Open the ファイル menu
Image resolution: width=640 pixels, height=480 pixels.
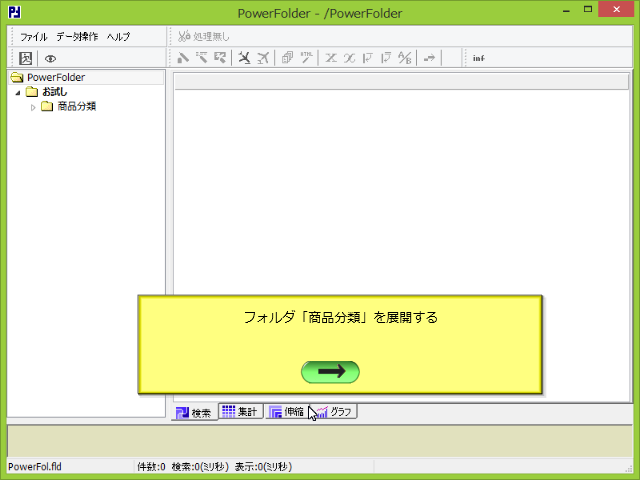click(x=33, y=37)
